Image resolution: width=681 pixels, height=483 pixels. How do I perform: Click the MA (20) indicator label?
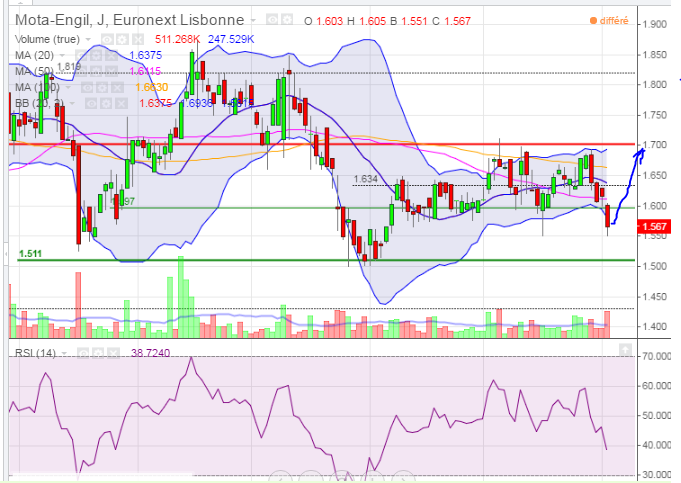pyautogui.click(x=34, y=56)
